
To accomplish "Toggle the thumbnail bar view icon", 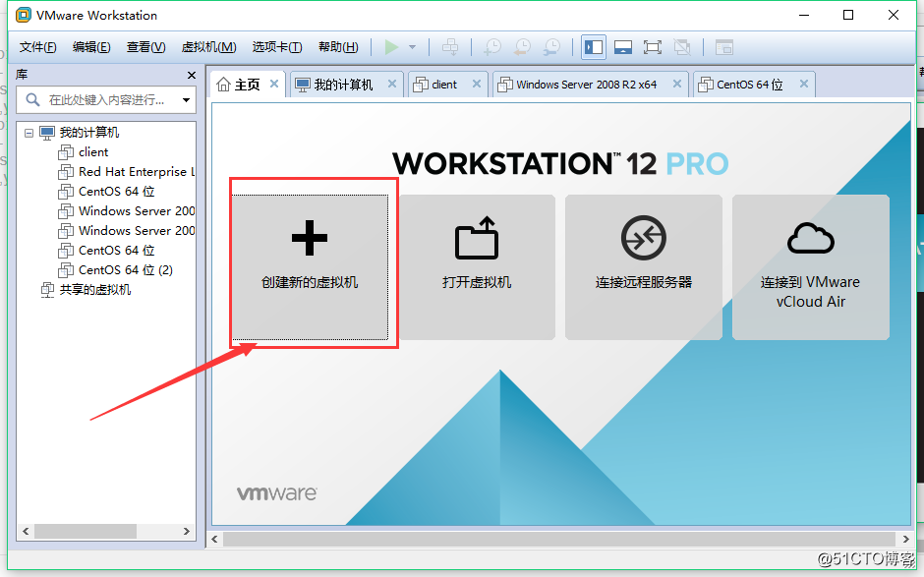I will pos(623,47).
